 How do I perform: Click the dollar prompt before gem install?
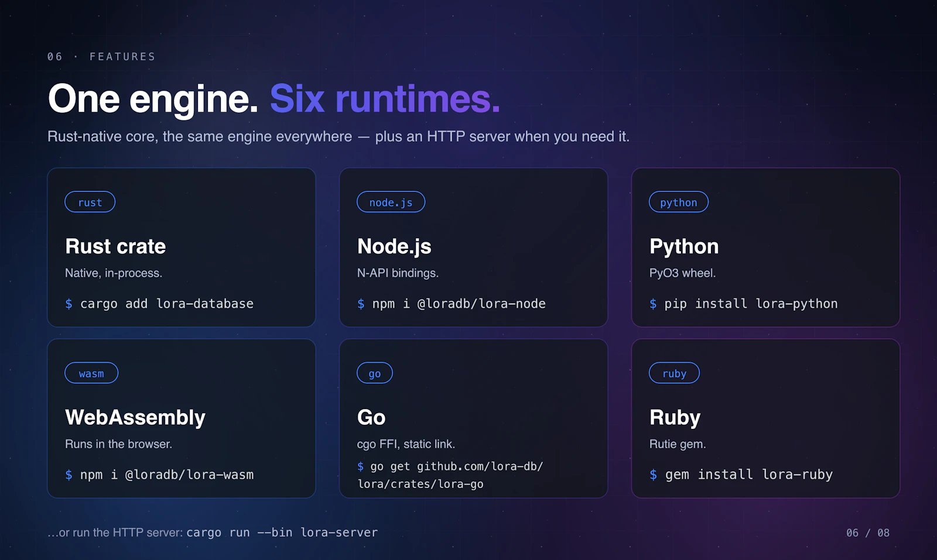tap(653, 475)
